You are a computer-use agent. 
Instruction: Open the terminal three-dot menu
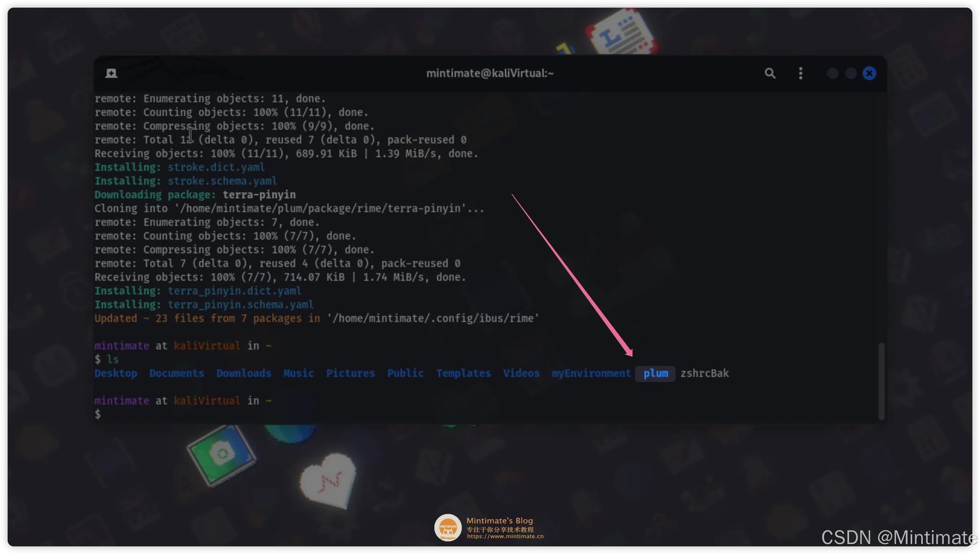click(800, 73)
